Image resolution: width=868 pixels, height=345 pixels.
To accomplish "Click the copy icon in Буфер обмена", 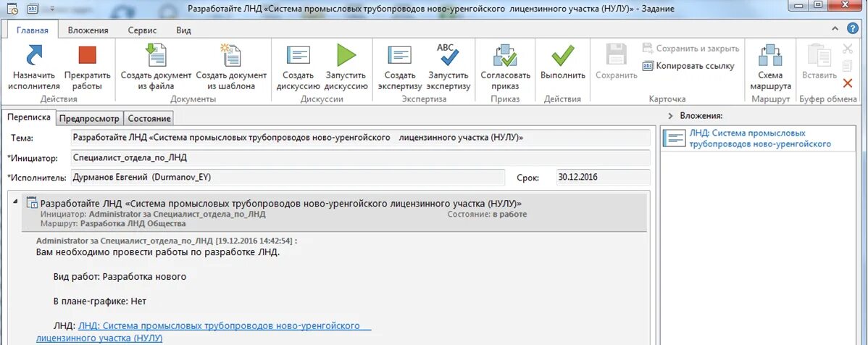I will (848, 66).
